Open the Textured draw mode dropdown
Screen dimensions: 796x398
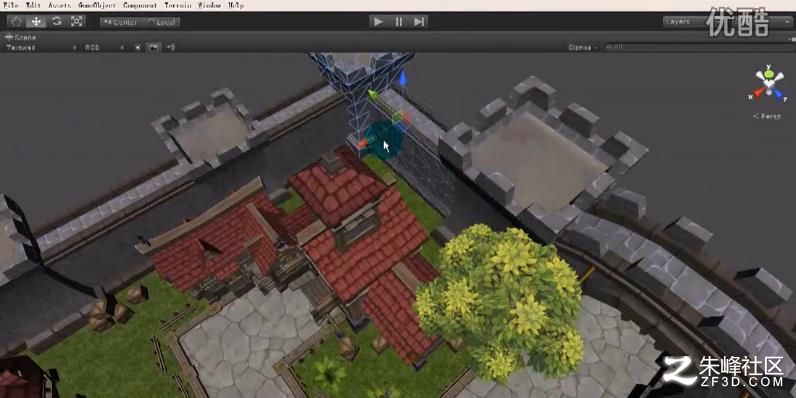(x=41, y=47)
